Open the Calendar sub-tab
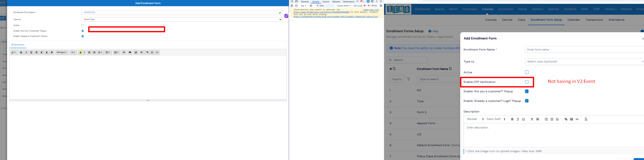644x160 pixels. (574, 20)
